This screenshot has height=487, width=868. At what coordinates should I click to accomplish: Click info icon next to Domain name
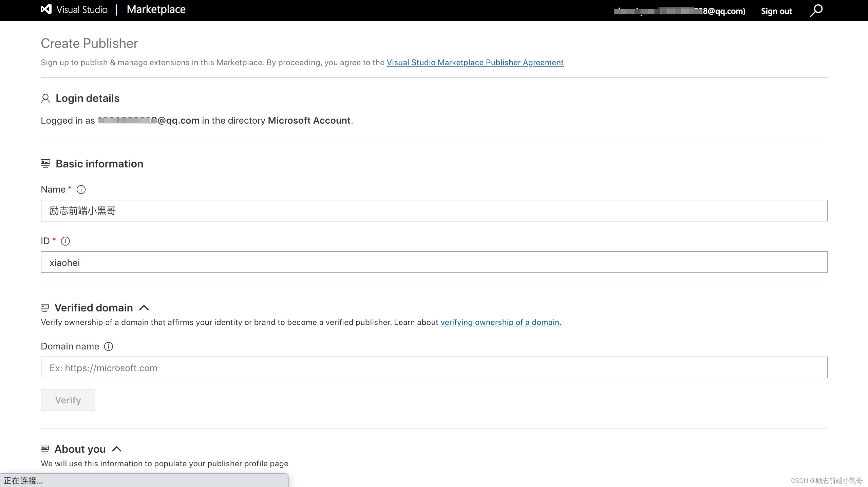point(108,346)
